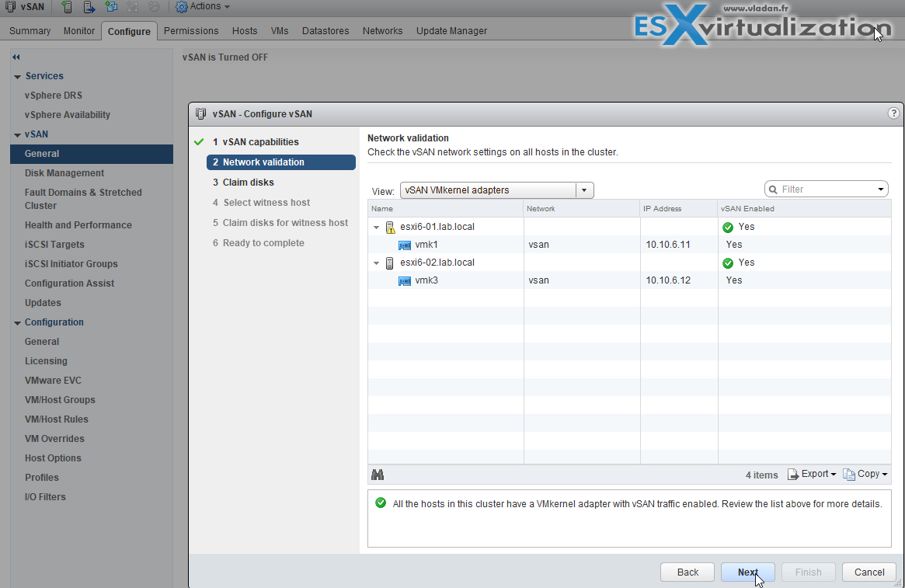Viewport: 905px width, 588px height.
Task: Open vSphere Availability settings
Action: click(x=68, y=115)
